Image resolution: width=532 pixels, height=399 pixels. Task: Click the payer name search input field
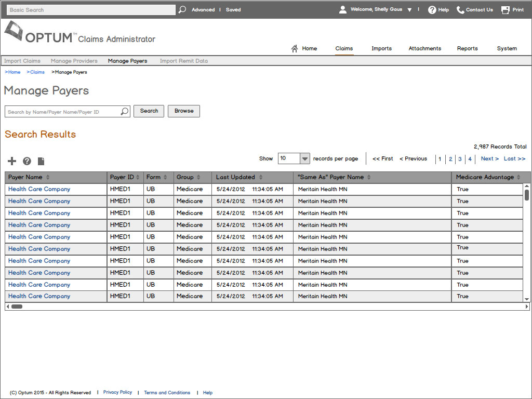pos(62,112)
